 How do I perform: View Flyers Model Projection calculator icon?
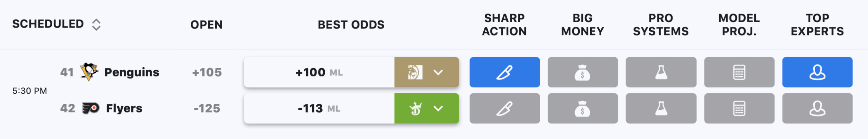click(739, 108)
